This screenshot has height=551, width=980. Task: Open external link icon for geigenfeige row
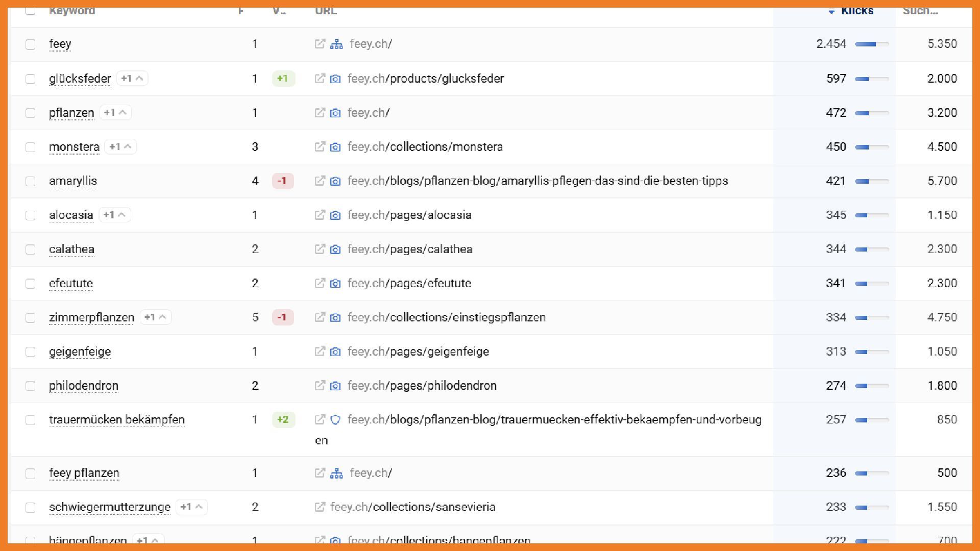(x=320, y=352)
